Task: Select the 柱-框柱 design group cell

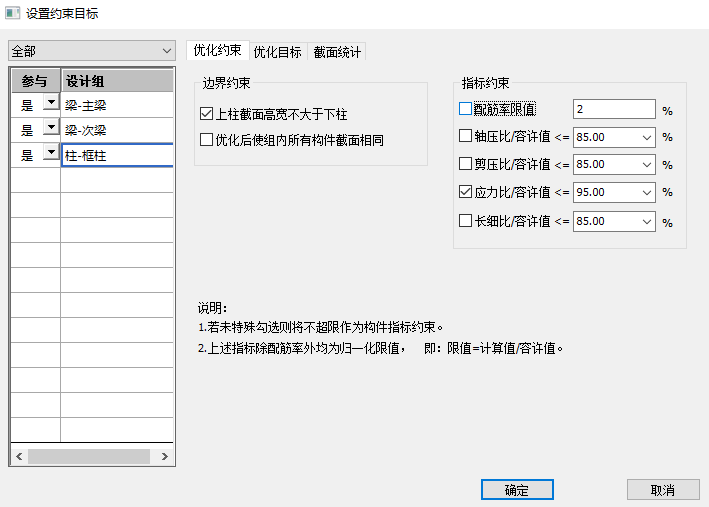Action: coord(116,155)
